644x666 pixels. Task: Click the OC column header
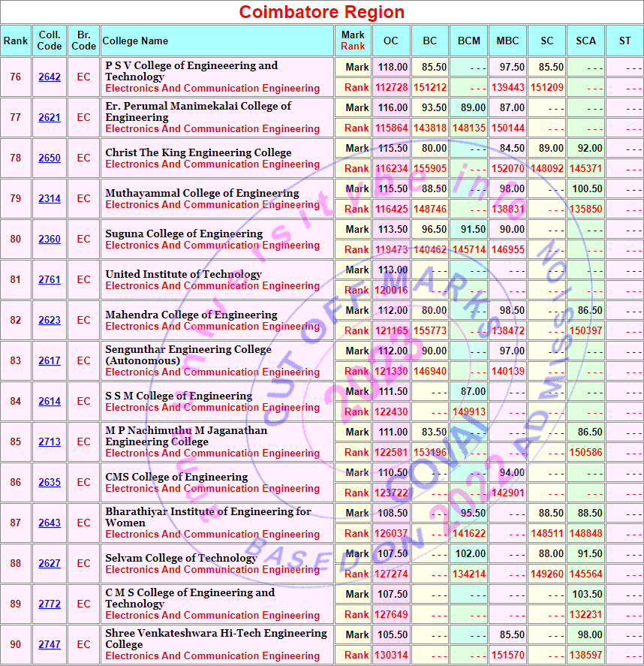(391, 41)
